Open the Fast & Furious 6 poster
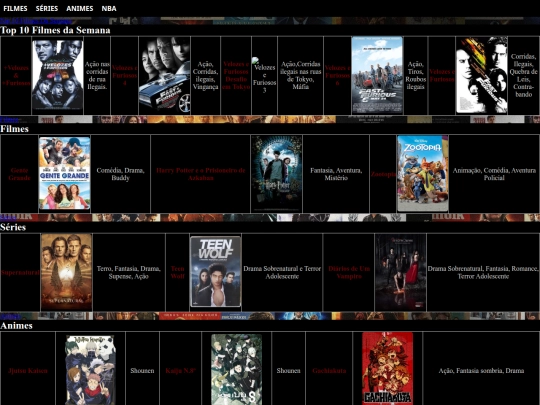 pyautogui.click(x=377, y=76)
